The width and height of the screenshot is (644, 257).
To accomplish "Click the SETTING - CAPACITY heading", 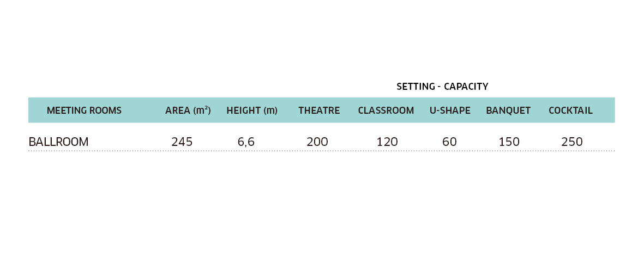I will (442, 87).
